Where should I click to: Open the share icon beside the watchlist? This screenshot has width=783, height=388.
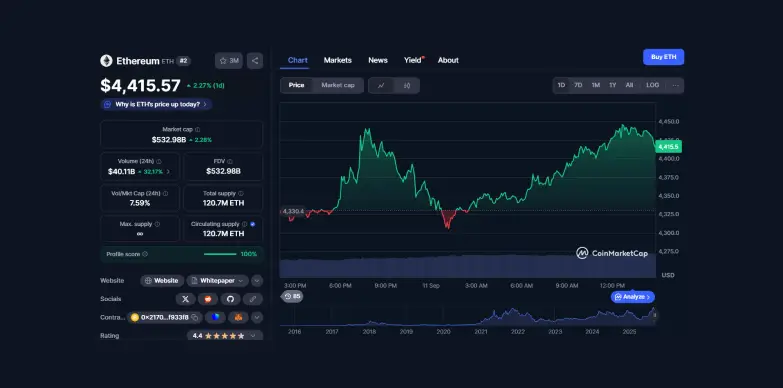click(255, 61)
